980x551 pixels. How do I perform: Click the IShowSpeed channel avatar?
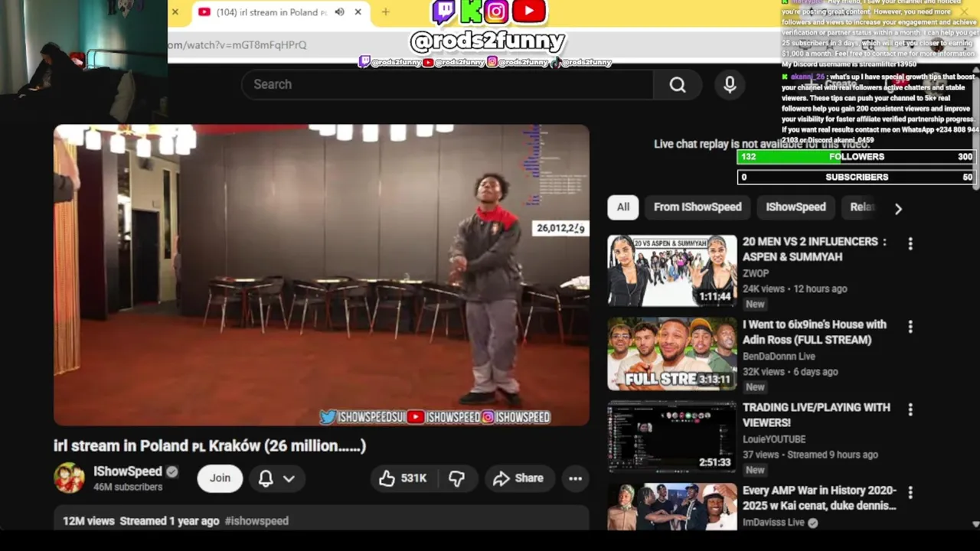pyautogui.click(x=69, y=478)
